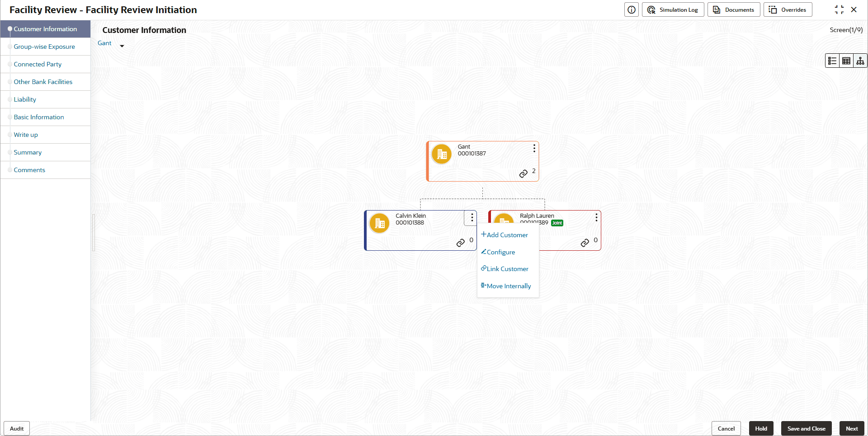Image resolution: width=868 pixels, height=436 pixels.
Task: Click the Audit button
Action: point(17,429)
